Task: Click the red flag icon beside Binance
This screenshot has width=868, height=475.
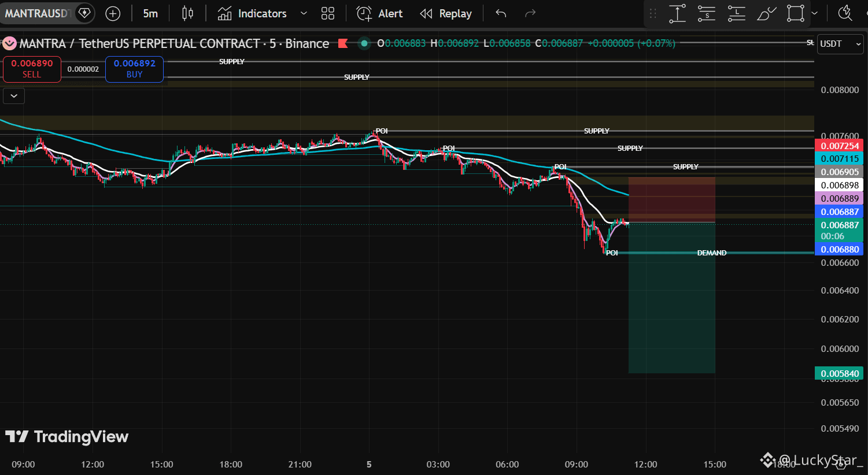Action: coord(343,43)
